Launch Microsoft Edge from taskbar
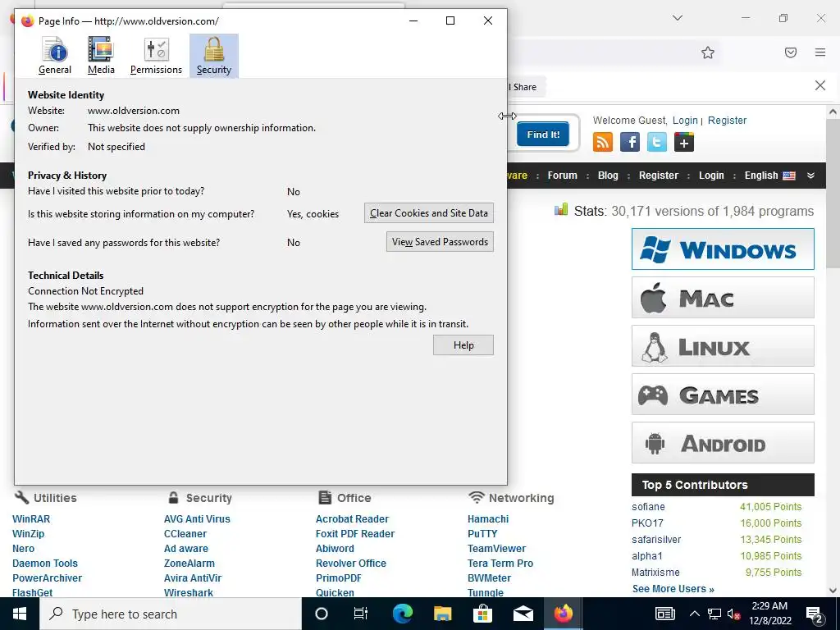 (402, 614)
